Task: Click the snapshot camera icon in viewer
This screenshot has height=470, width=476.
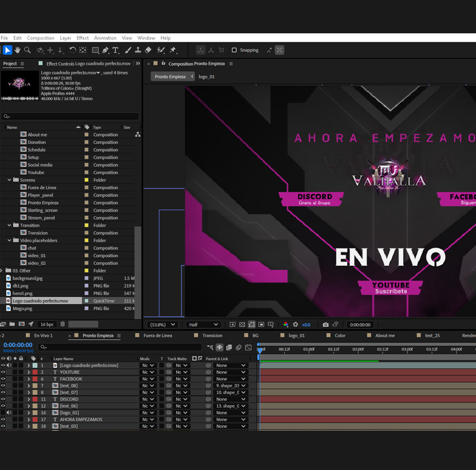Action: [325, 325]
